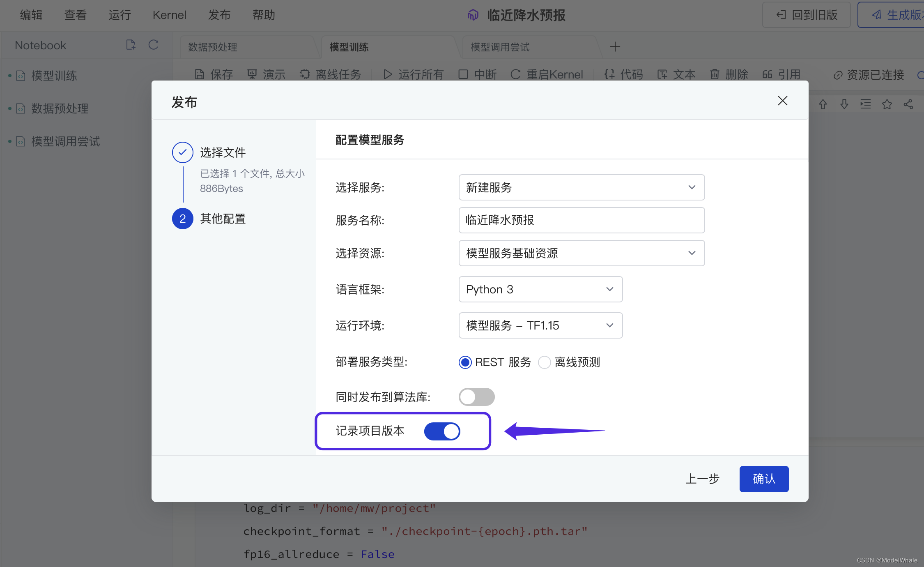
Task: Close the 发布 dialog with the X
Action: (782, 101)
